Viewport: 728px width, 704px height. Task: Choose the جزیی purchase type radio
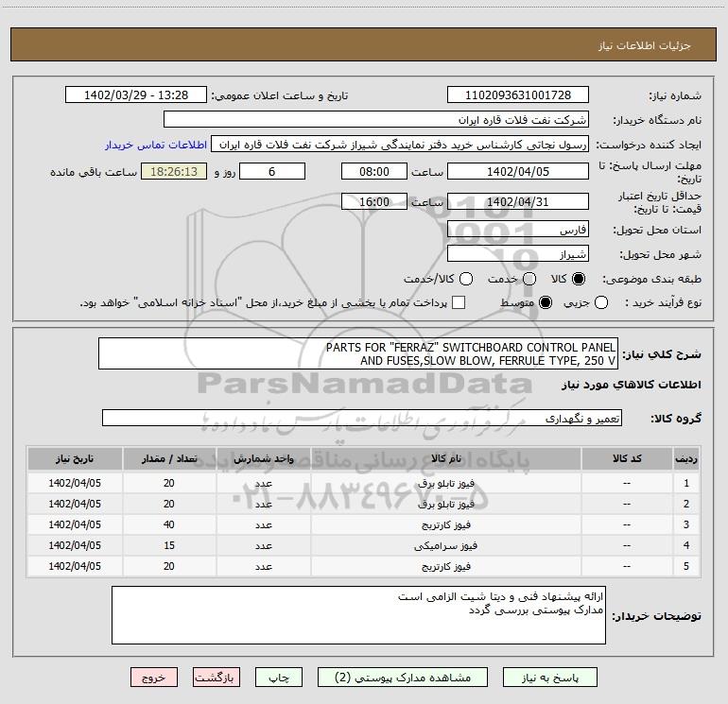click(601, 303)
